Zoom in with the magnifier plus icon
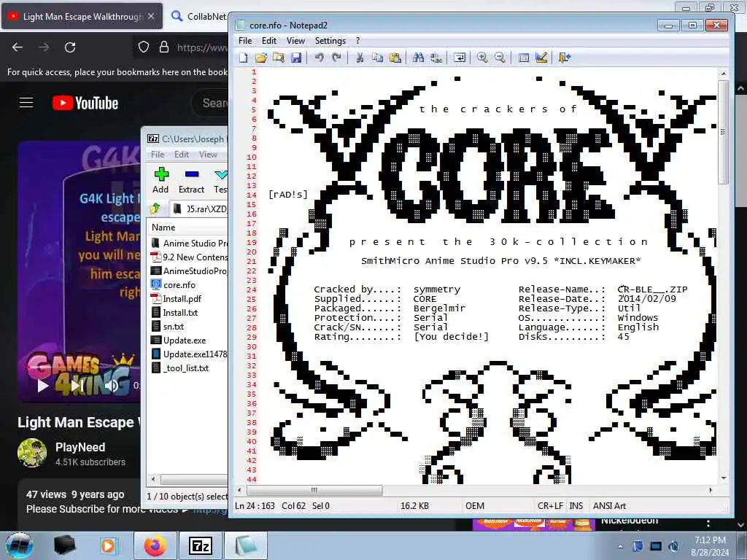Screen dimensions: 747x560 tap(482, 58)
